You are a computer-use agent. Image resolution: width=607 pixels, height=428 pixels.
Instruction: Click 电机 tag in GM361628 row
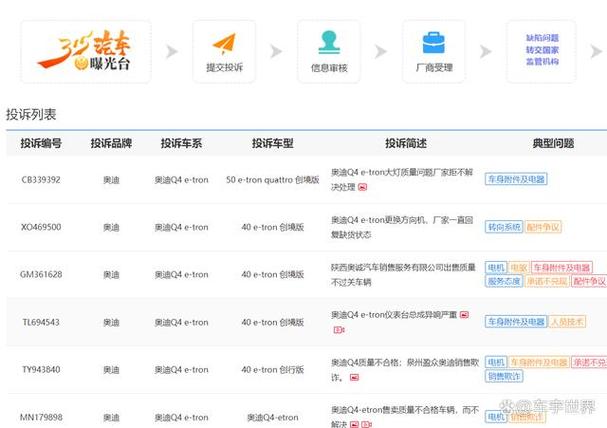[496, 267]
